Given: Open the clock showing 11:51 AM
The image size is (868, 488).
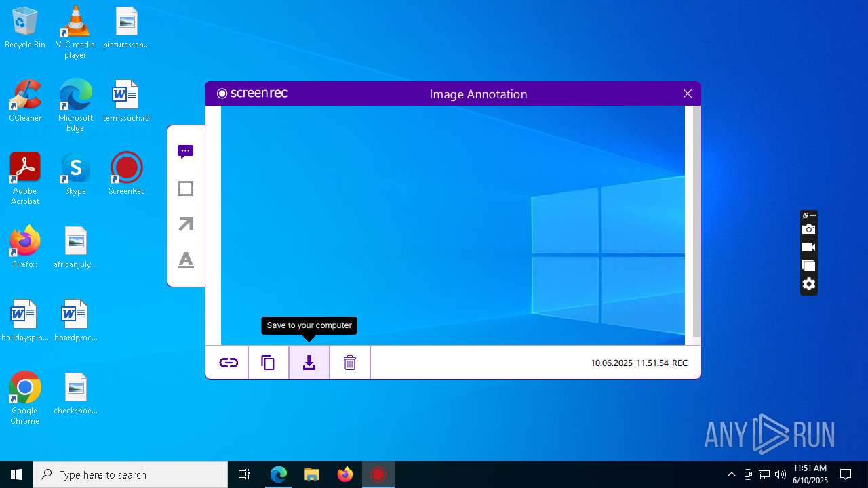Looking at the screenshot, I should tap(810, 474).
